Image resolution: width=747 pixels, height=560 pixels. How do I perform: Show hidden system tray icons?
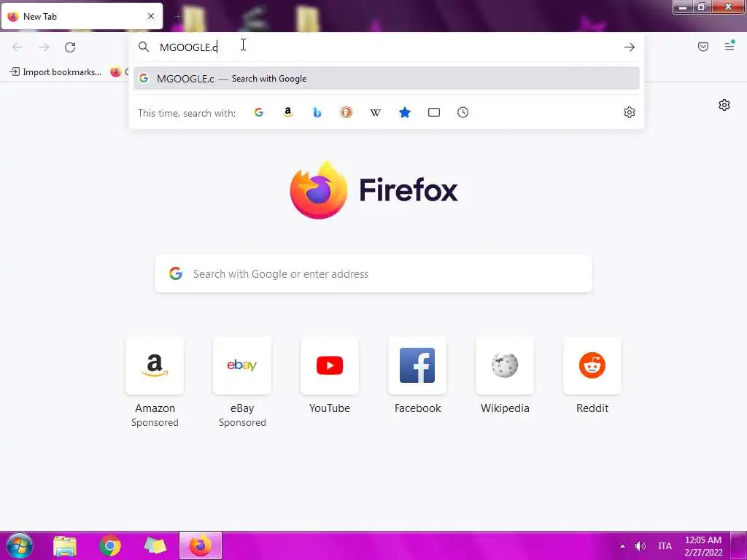click(x=622, y=546)
